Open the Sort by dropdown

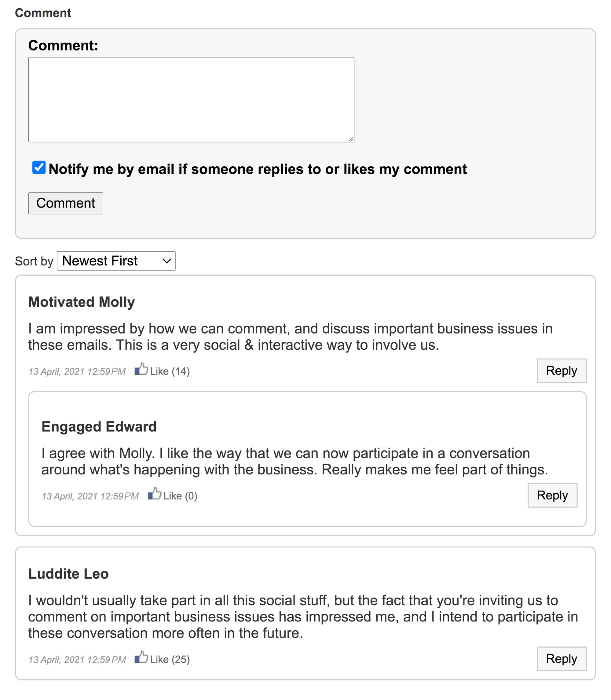[x=116, y=261]
